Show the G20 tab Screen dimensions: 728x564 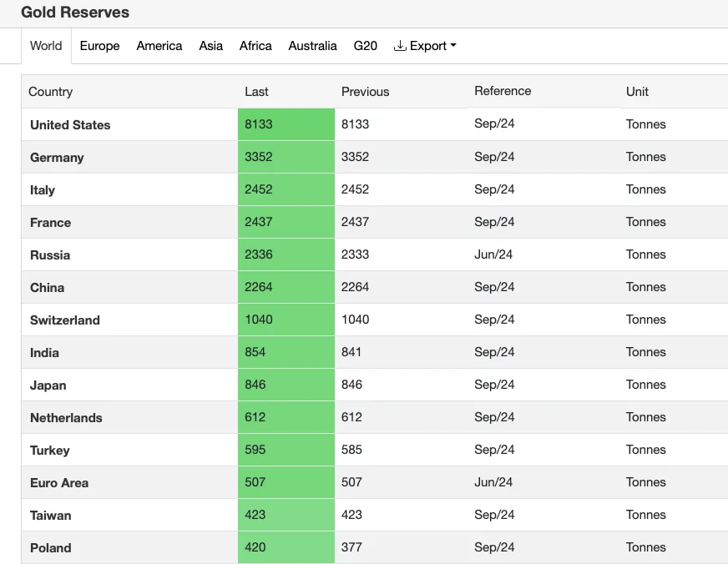click(366, 46)
